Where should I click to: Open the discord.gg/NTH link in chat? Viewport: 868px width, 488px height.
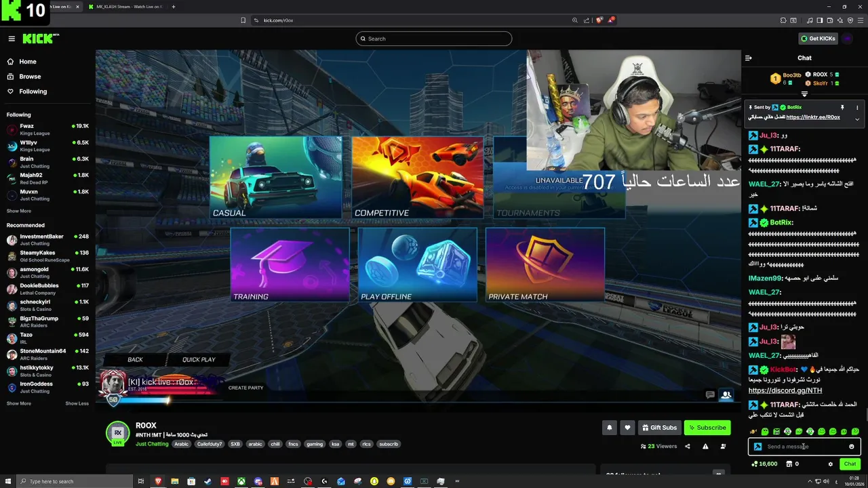coord(785,391)
